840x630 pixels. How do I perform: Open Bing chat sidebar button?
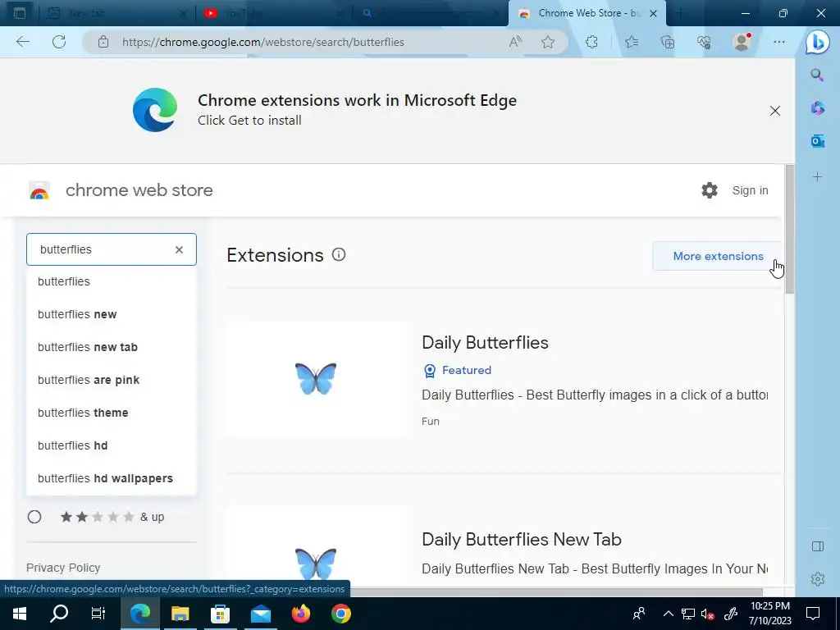(818, 43)
